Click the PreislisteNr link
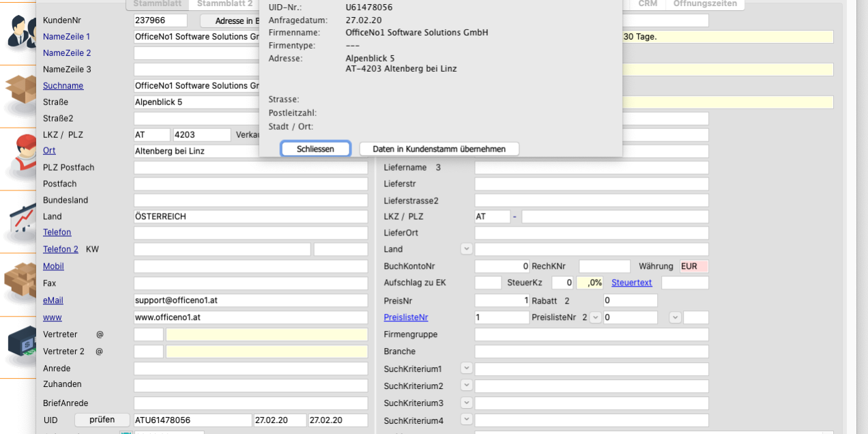 pos(406,317)
